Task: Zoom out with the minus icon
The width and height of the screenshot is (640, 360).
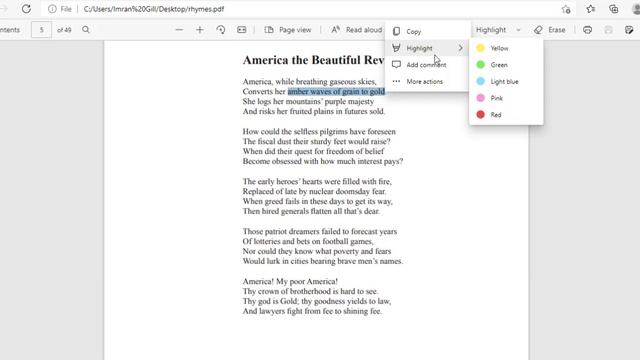Action: pyautogui.click(x=179, y=30)
